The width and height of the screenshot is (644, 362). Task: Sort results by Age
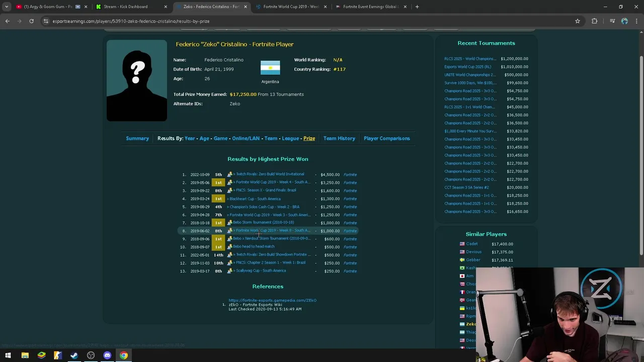(204, 138)
